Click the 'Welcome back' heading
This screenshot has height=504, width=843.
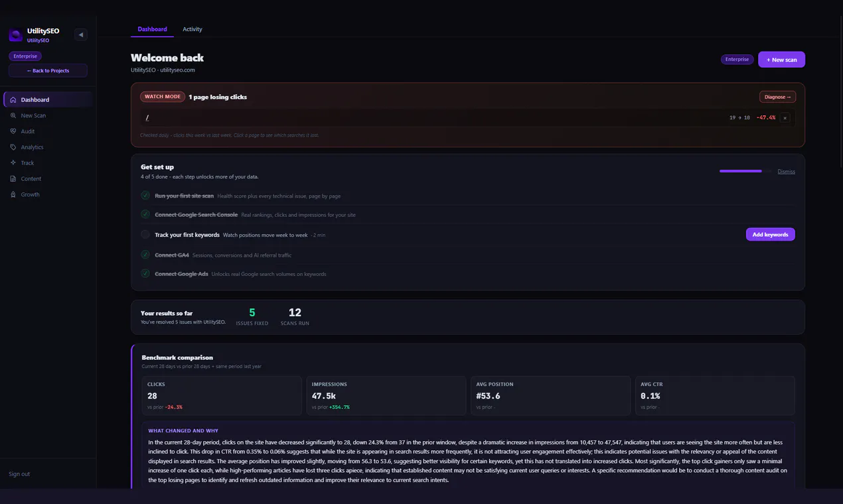[x=167, y=58]
